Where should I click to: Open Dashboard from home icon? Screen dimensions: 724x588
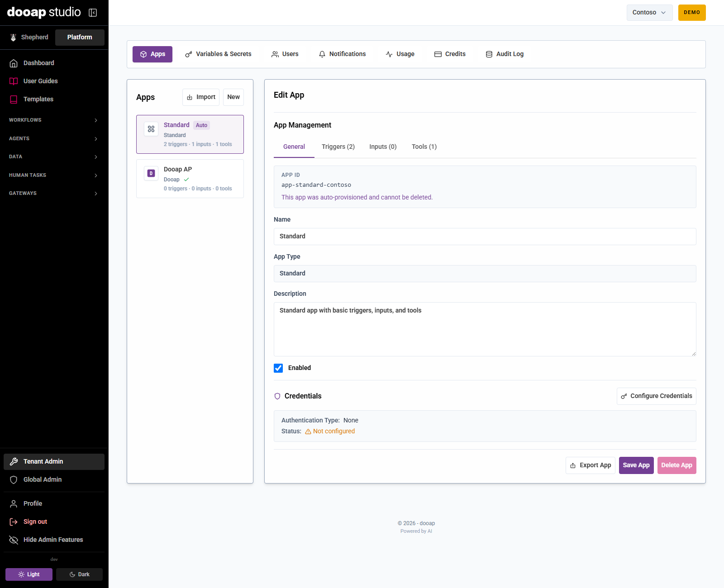click(14, 63)
